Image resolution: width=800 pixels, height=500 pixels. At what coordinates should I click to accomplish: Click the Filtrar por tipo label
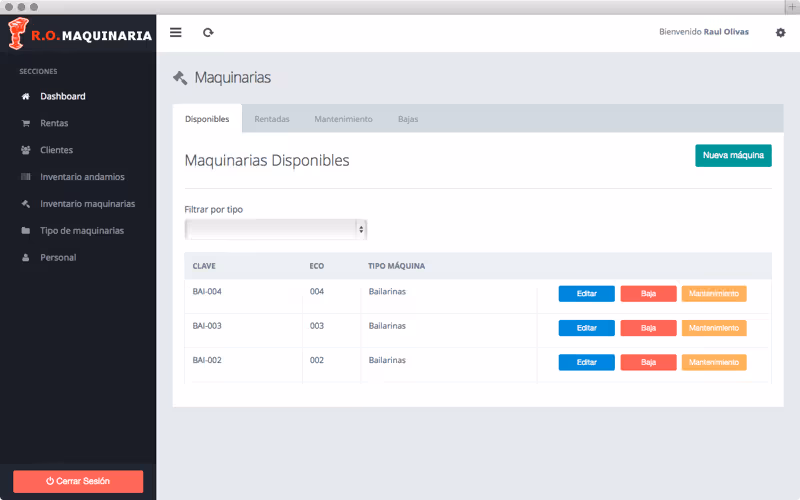pos(213,209)
